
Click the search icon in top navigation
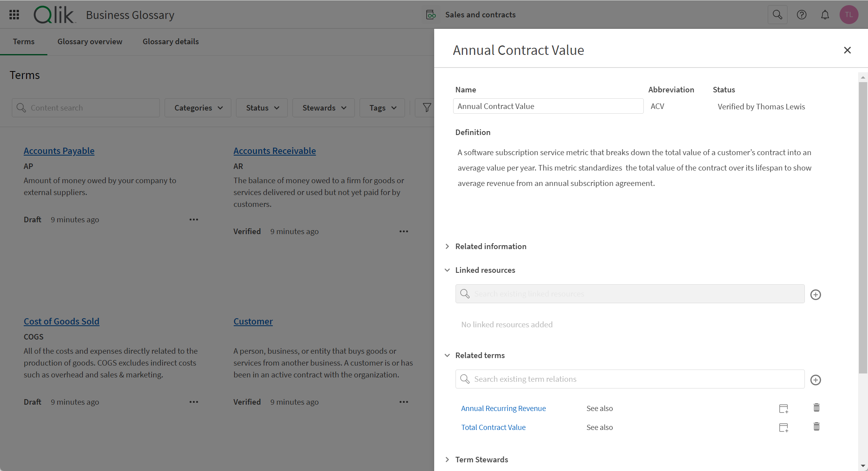click(x=778, y=15)
